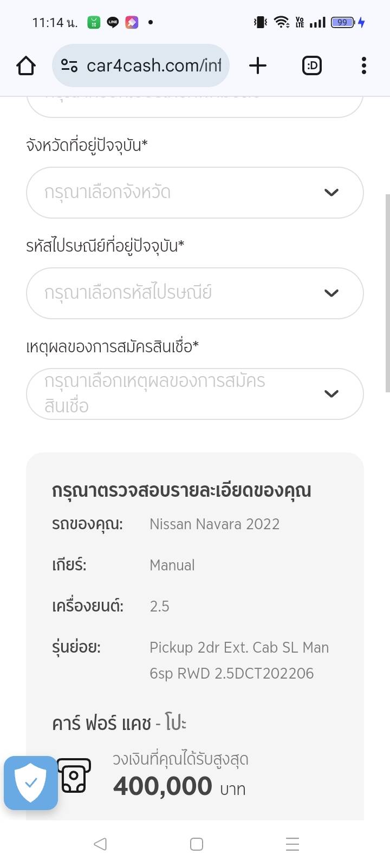
Task: Click chevron on postal code dropdown
Action: point(331,293)
